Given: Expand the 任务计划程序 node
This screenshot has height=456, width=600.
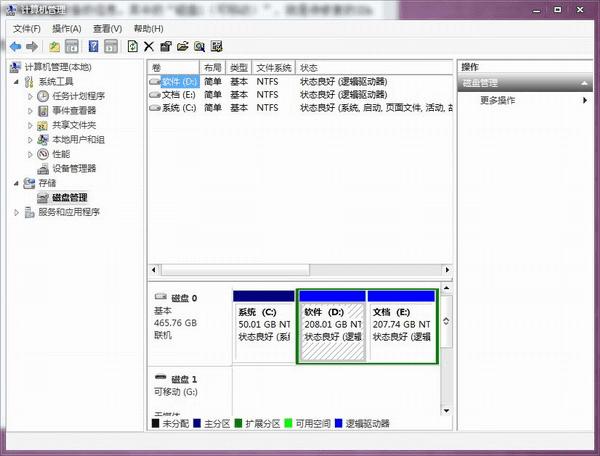Looking at the screenshot, I should coord(30,96).
